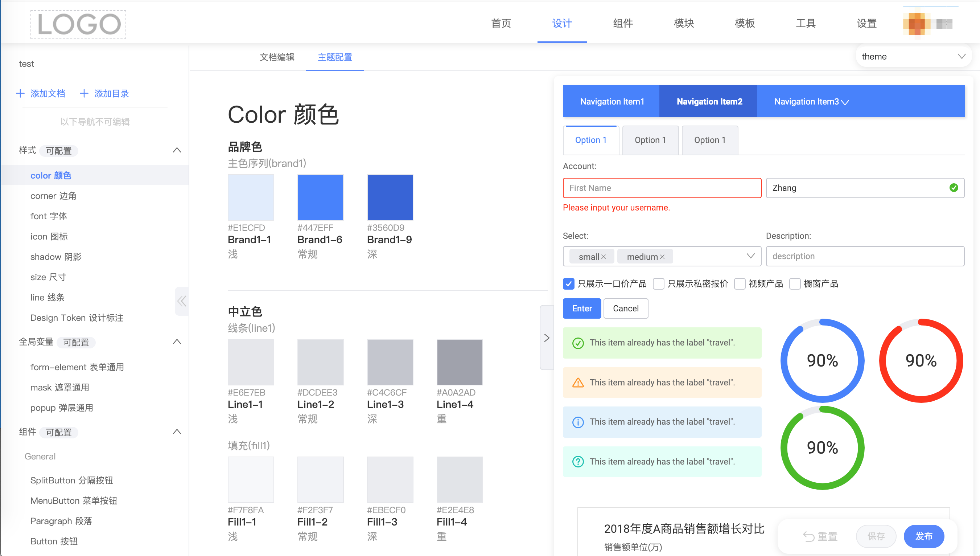Enable the 橱窗产品 checkbox

point(795,284)
